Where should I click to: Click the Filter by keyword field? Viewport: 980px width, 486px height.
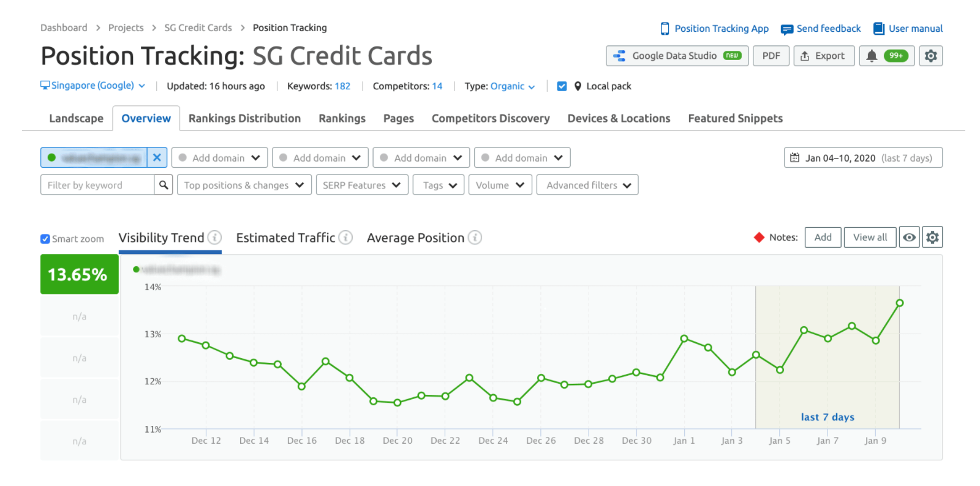[x=97, y=185]
